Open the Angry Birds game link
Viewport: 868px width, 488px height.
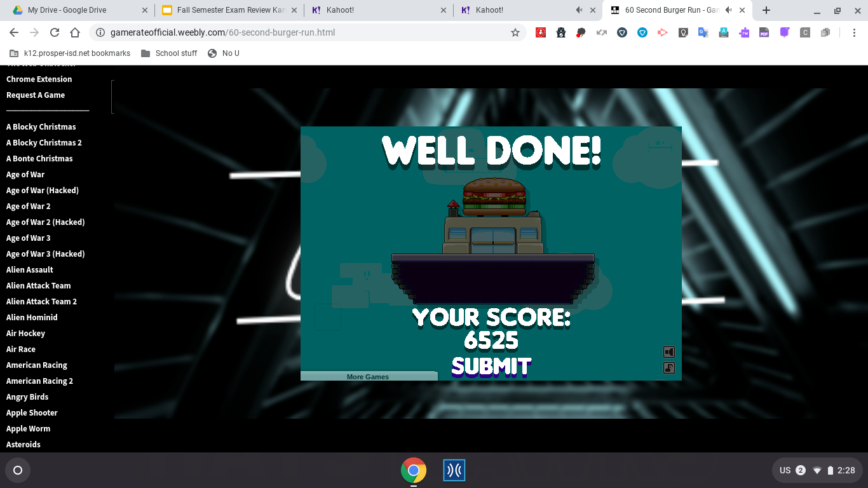pos(27,396)
